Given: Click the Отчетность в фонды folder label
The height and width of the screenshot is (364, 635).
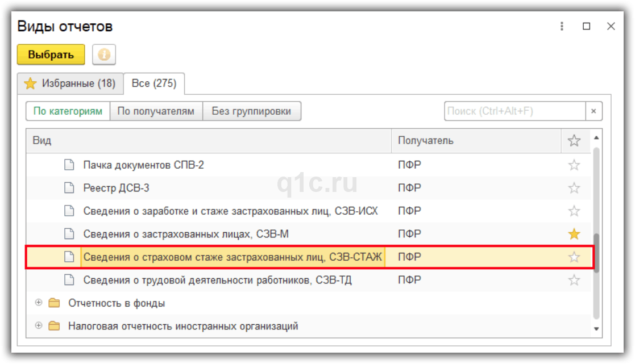Looking at the screenshot, I should point(117,303).
